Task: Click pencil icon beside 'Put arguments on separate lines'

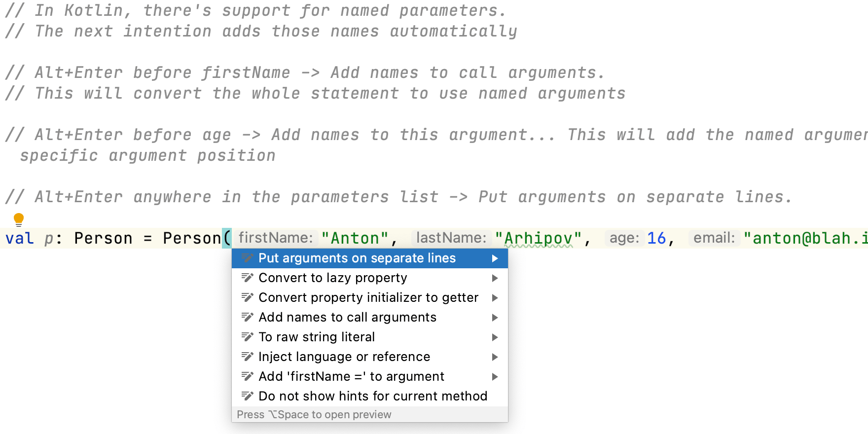Action: pos(247,258)
